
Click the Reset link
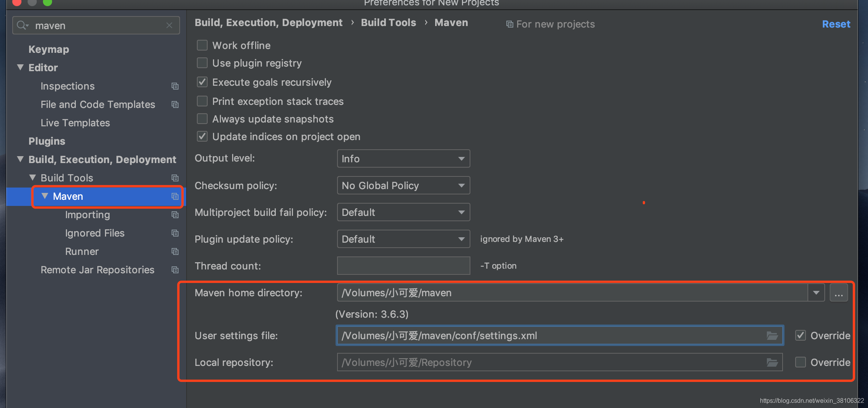tap(836, 24)
